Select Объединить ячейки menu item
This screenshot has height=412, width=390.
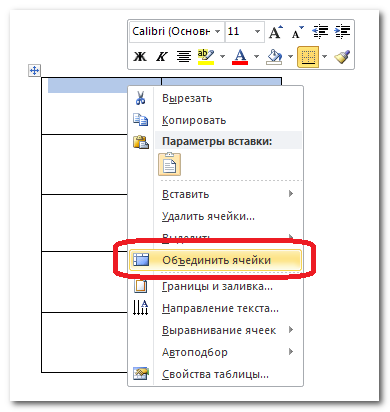tap(215, 260)
